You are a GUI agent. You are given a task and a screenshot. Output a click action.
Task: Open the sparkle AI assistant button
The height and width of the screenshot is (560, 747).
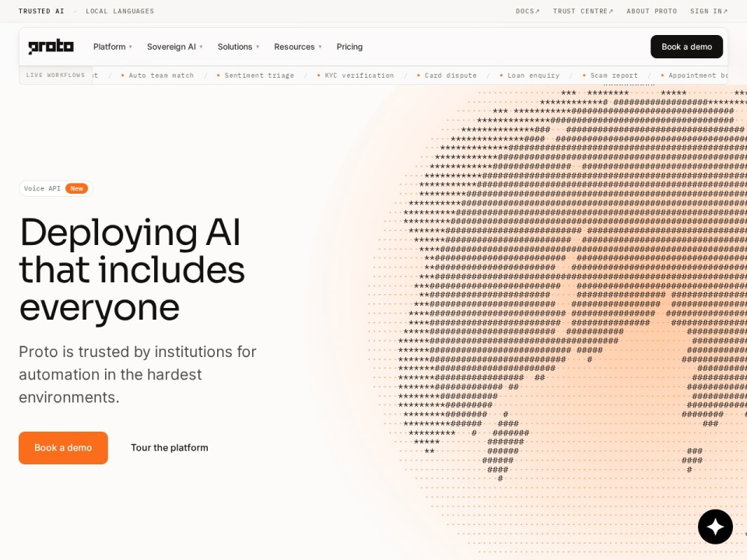point(715,527)
